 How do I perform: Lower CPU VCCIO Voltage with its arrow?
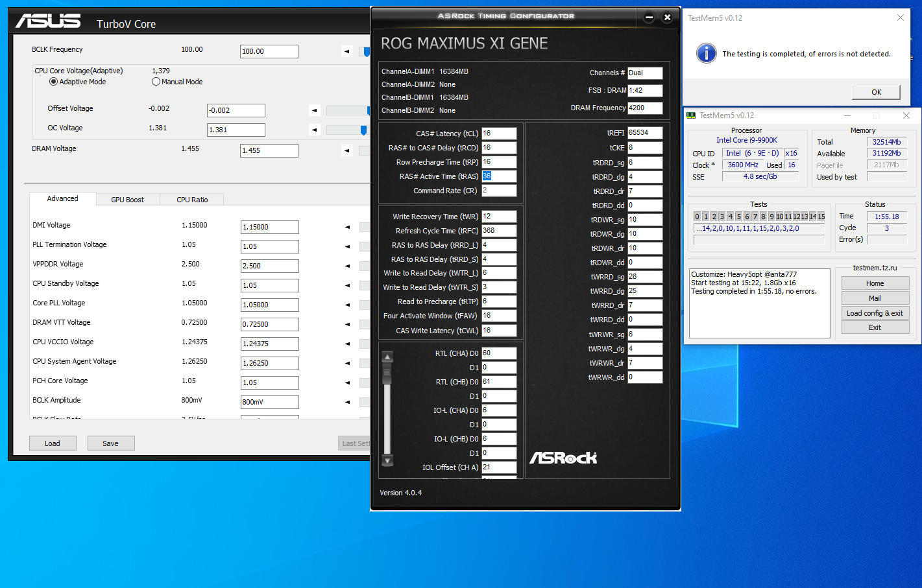347,344
